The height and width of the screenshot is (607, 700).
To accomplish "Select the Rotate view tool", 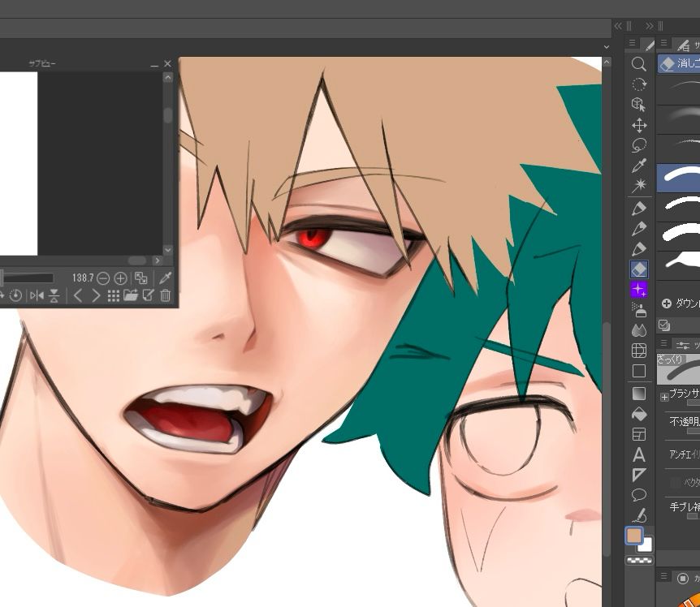I will tap(639, 84).
